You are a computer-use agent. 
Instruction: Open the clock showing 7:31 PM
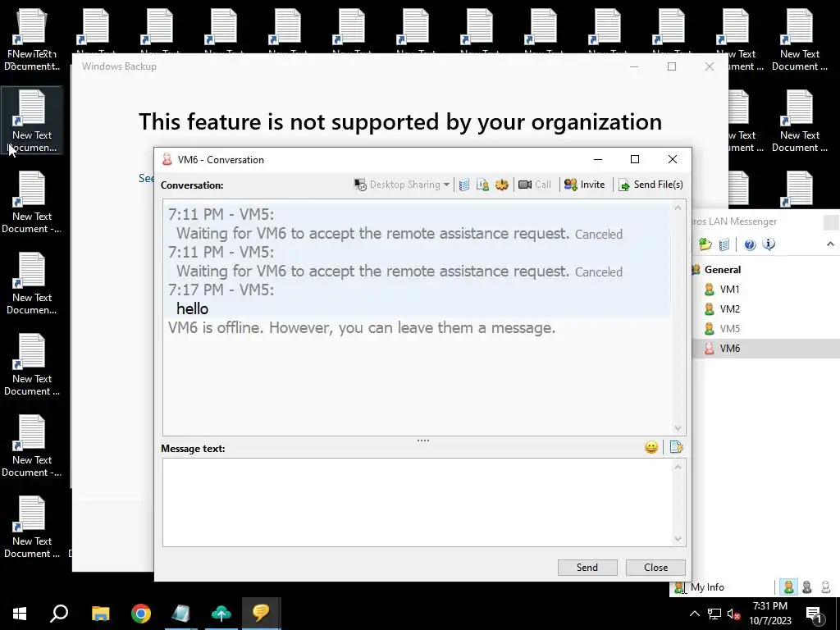(x=769, y=614)
